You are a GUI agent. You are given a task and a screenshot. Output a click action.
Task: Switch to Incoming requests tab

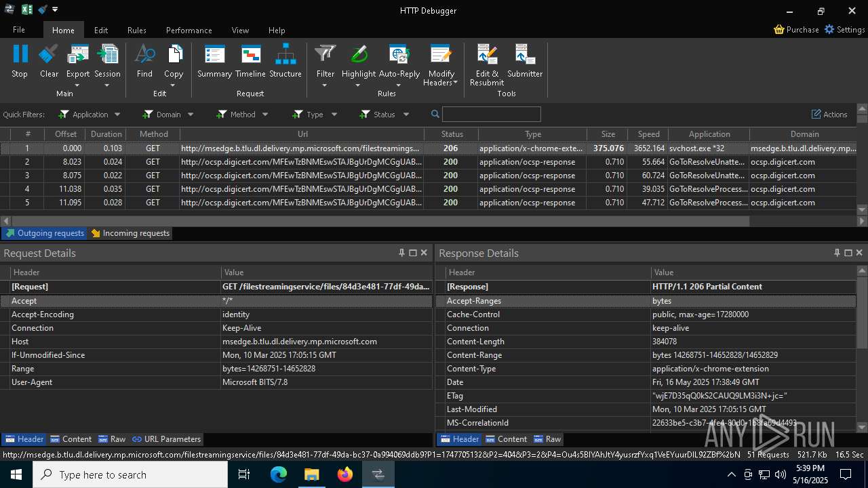click(130, 233)
